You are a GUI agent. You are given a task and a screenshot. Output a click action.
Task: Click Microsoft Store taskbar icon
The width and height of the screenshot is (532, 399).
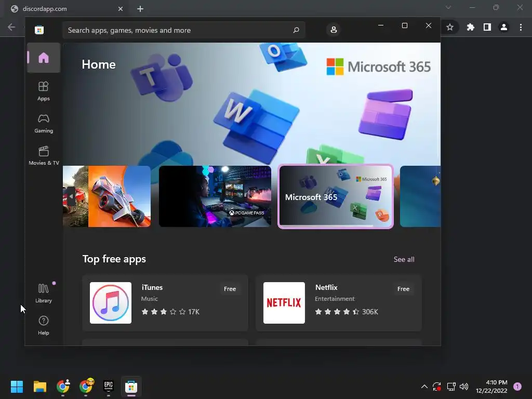[131, 386]
